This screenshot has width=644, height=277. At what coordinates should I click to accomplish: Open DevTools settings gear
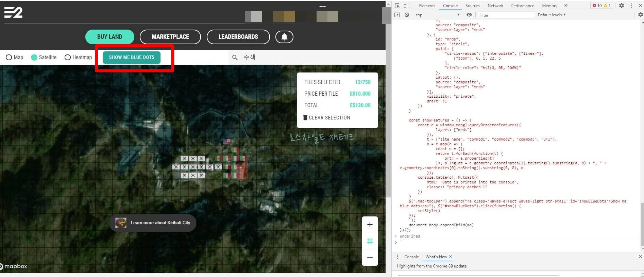[622, 5]
